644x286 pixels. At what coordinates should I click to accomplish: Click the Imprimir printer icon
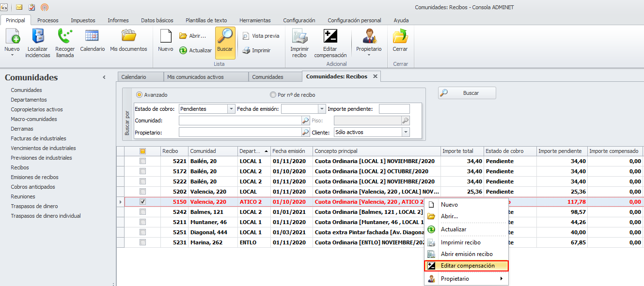(246, 50)
